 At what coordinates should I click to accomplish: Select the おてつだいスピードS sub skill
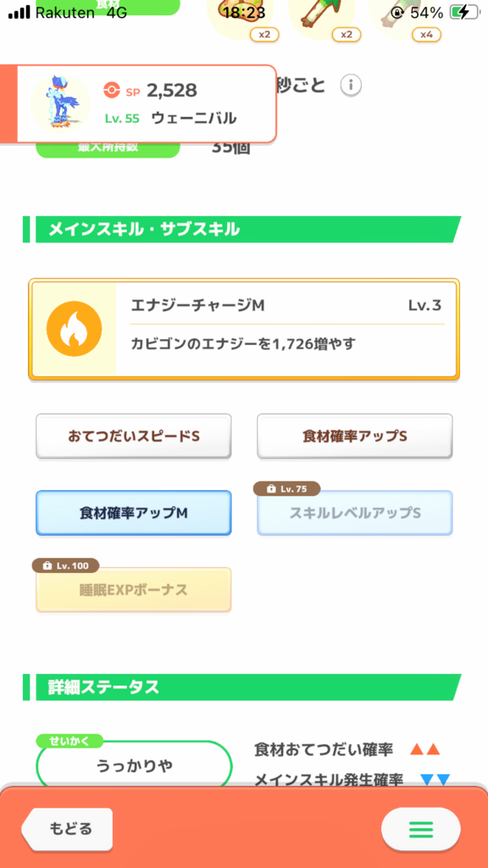click(x=134, y=437)
